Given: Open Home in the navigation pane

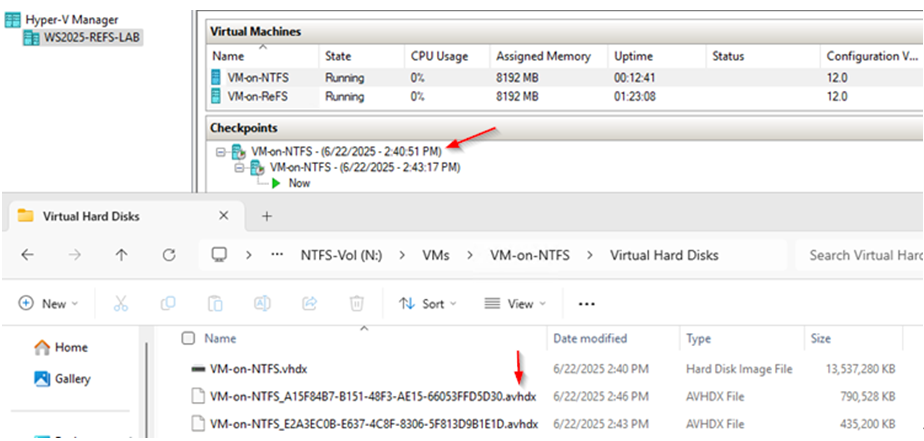Looking at the screenshot, I should pos(61,348).
